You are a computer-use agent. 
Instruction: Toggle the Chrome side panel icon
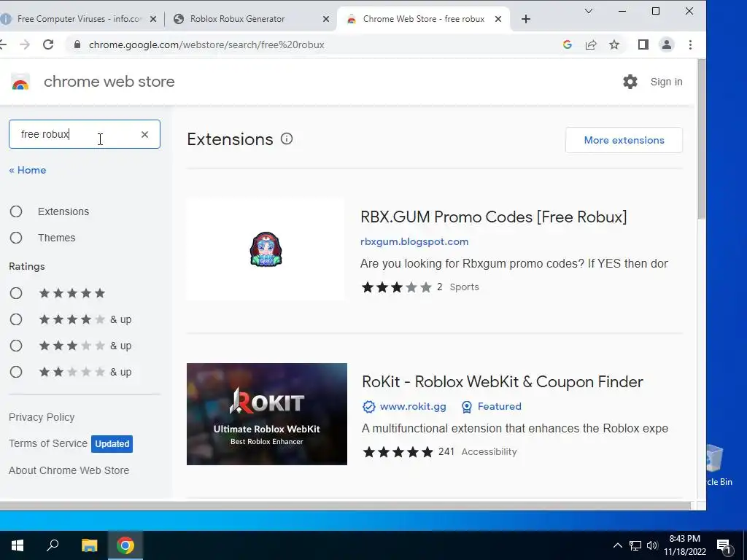pos(643,44)
